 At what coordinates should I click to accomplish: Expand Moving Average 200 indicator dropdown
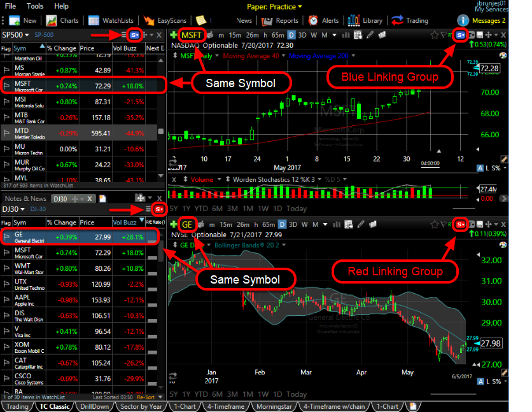(353, 55)
